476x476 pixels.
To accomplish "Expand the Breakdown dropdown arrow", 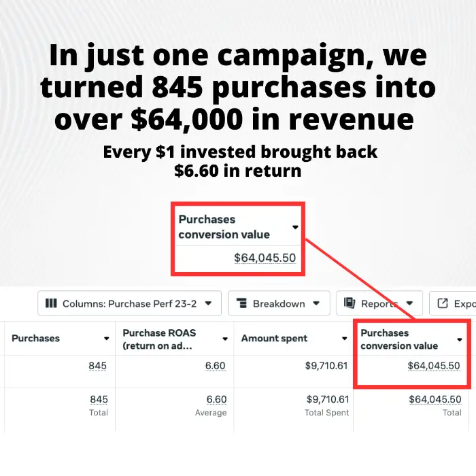I will (316, 303).
